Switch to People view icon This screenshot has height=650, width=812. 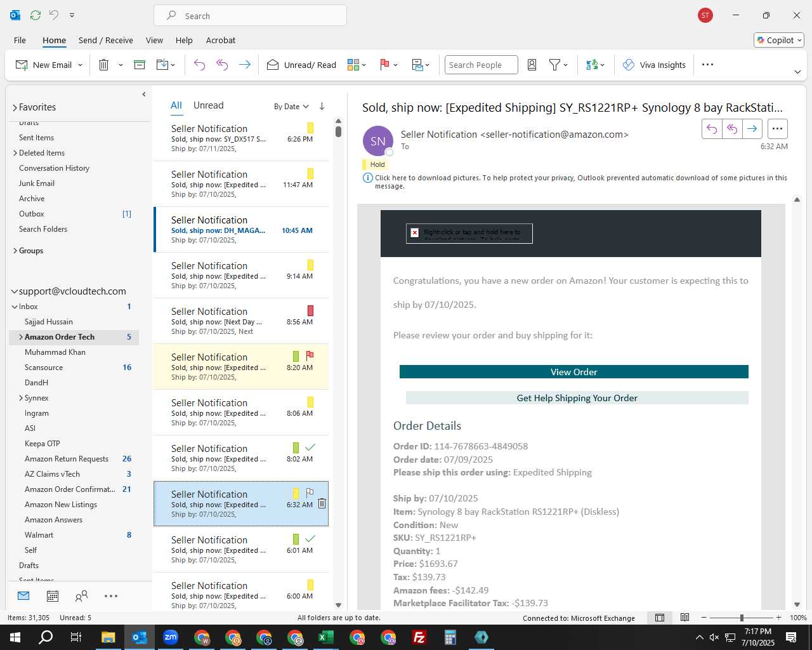[x=81, y=596]
